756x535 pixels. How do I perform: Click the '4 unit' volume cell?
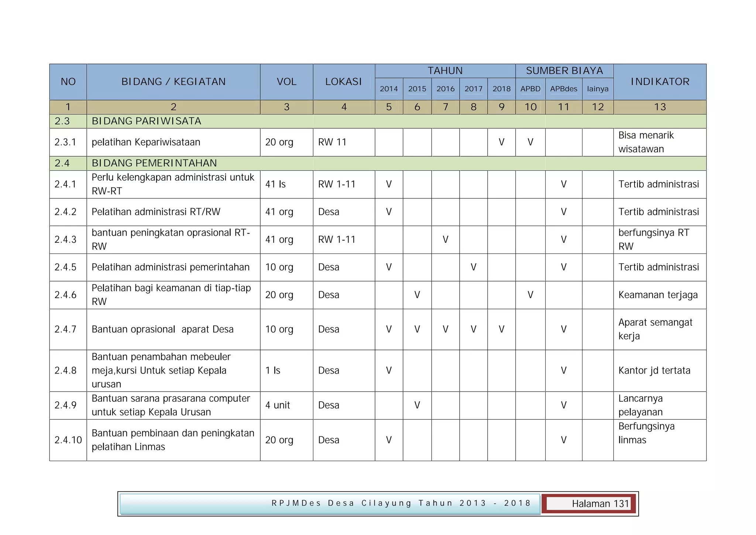click(x=278, y=405)
